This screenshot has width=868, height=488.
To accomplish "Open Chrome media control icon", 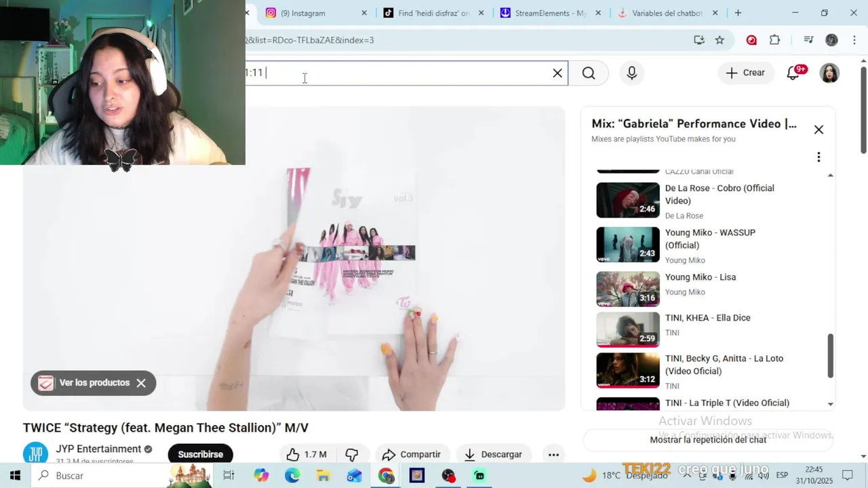I will [808, 40].
